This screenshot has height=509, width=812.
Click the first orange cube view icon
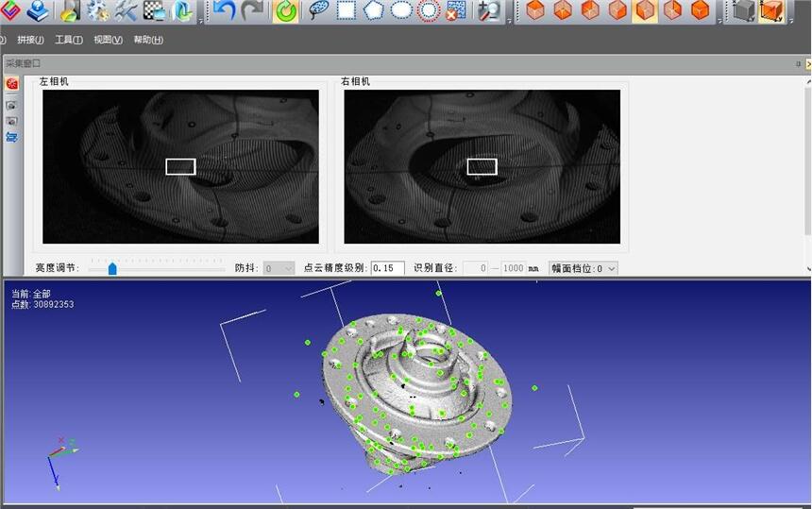coord(535,11)
